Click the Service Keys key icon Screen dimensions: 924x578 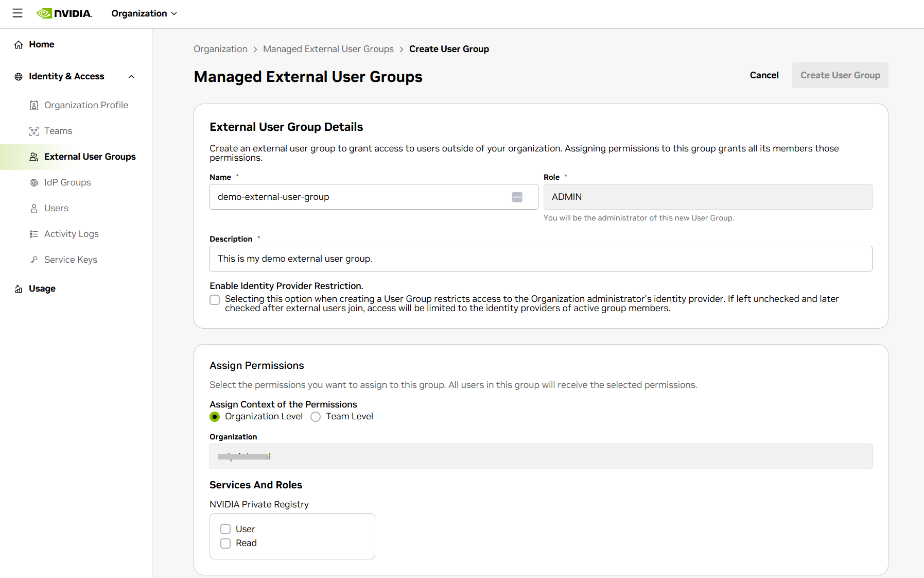click(34, 260)
